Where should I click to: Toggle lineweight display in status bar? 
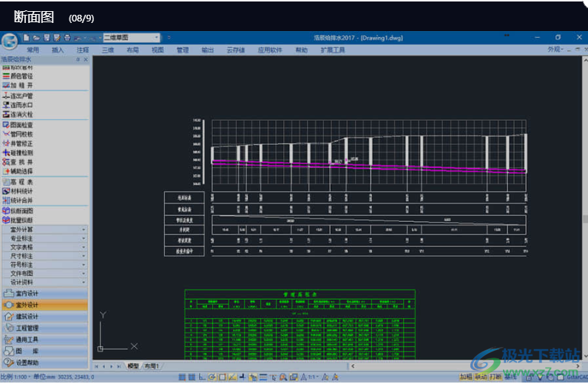click(263, 377)
